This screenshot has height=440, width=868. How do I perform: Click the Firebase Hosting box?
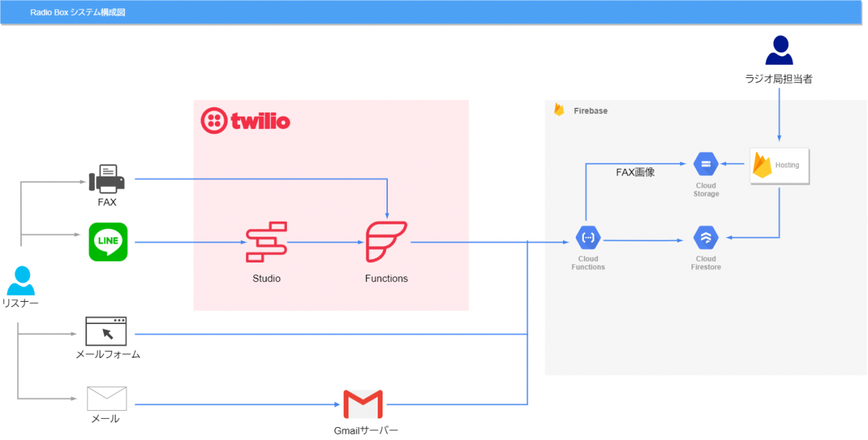780,165
